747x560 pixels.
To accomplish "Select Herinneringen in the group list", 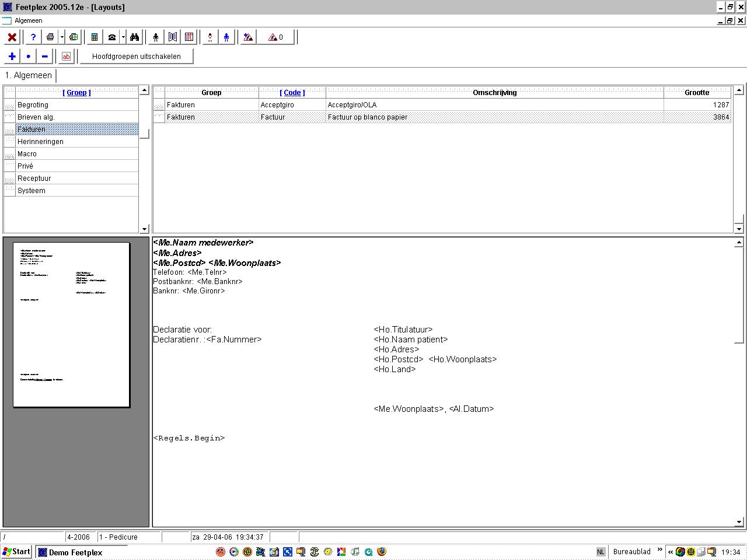I will [x=40, y=142].
